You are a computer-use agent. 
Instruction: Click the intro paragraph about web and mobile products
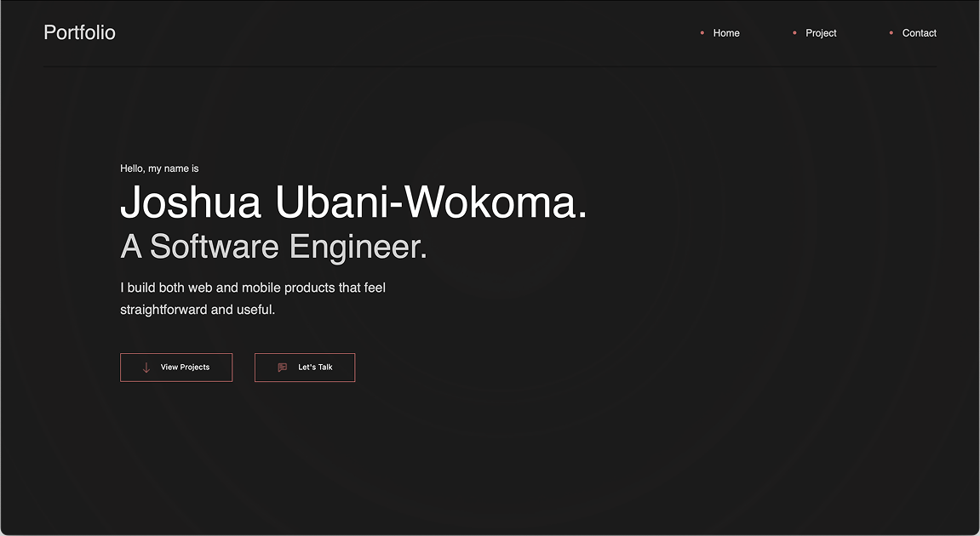click(253, 288)
